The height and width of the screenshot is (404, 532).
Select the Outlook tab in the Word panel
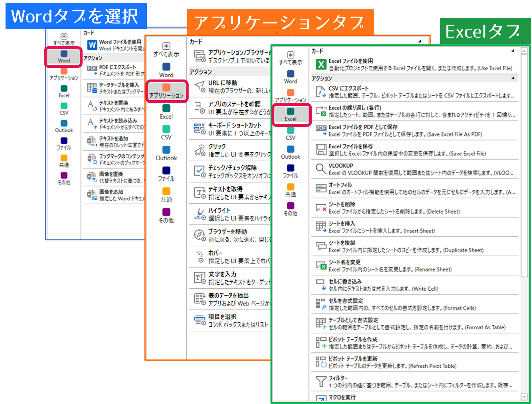(x=64, y=126)
